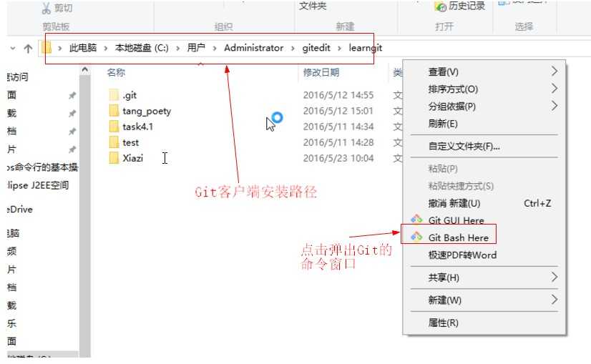Click 此电脑 breadcrumb

tap(83, 48)
